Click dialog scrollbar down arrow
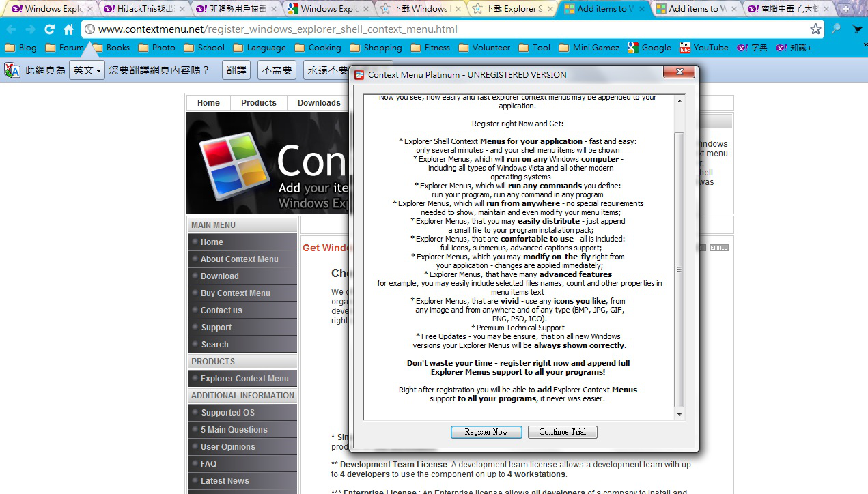Screen dimensions: 868x494 coord(679,414)
